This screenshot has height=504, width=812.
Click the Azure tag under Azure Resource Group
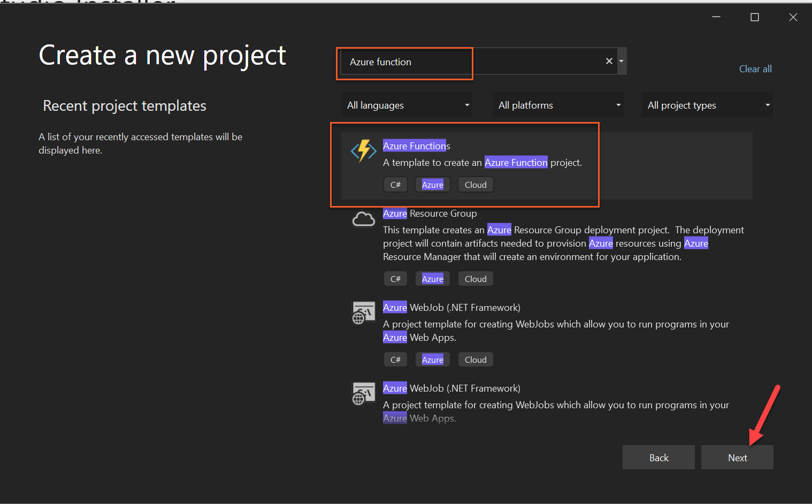point(433,279)
